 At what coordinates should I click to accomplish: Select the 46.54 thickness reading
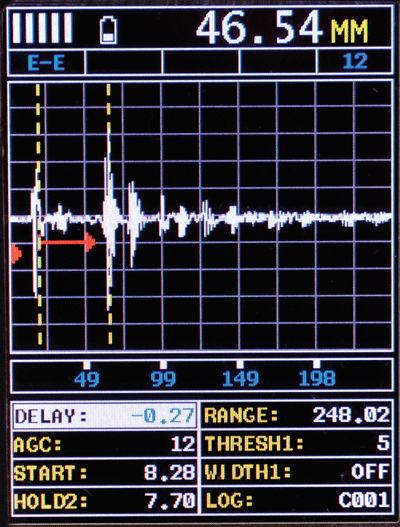tap(259, 28)
